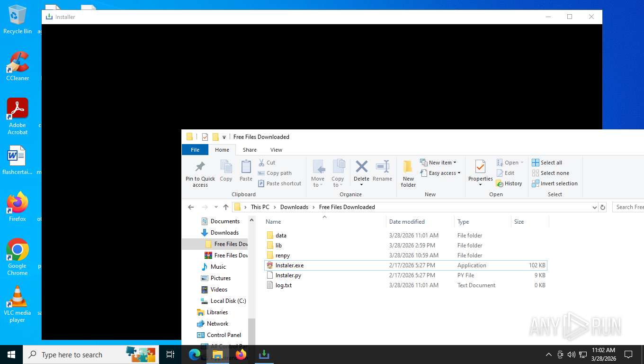Click the Properties ribbon button
Viewport: 644px width, 364px height.
(x=480, y=173)
